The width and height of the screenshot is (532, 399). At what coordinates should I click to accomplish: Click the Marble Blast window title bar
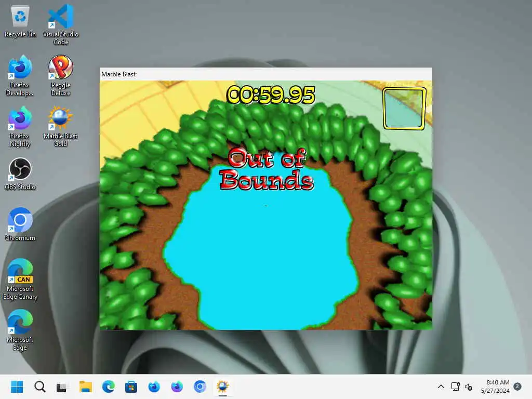pos(265,74)
